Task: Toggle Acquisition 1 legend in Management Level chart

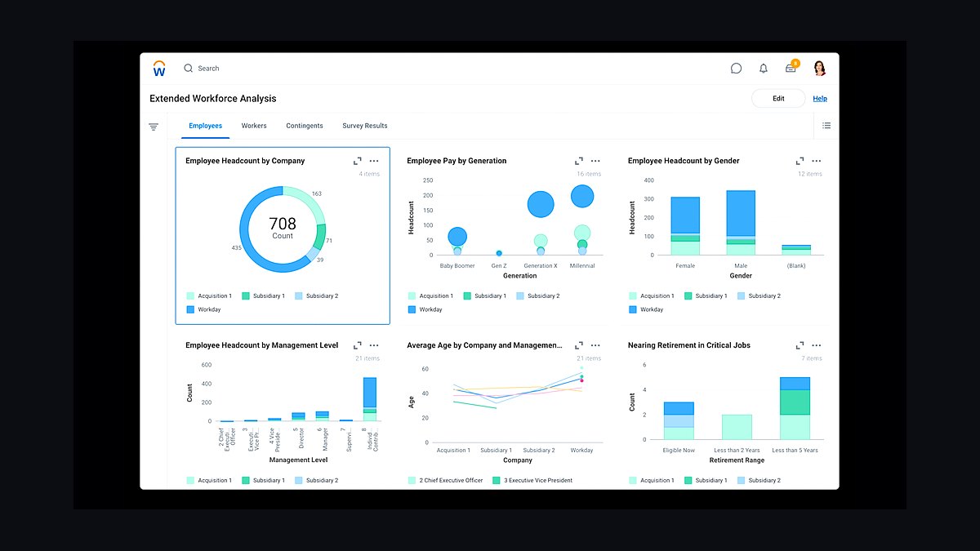Action: click(209, 480)
